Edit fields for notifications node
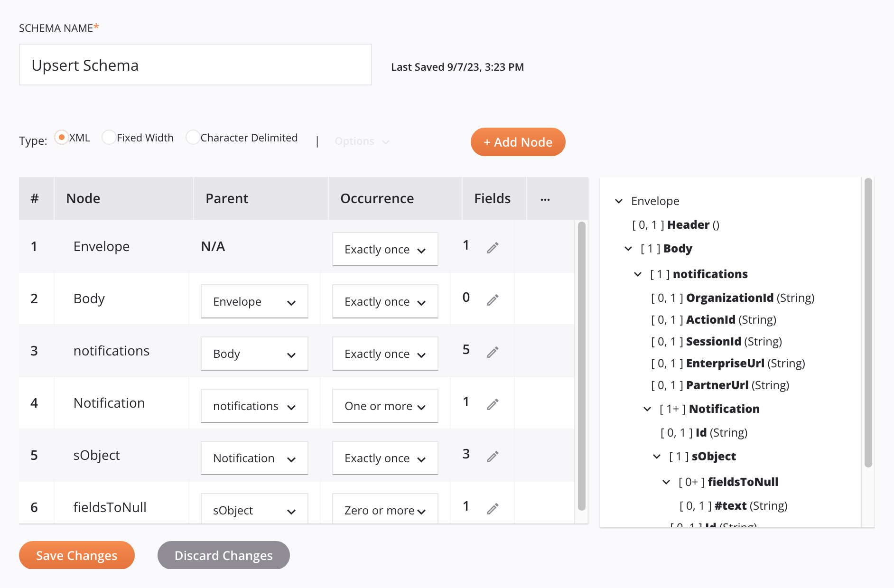Image resolution: width=894 pixels, height=588 pixels. coord(493,352)
